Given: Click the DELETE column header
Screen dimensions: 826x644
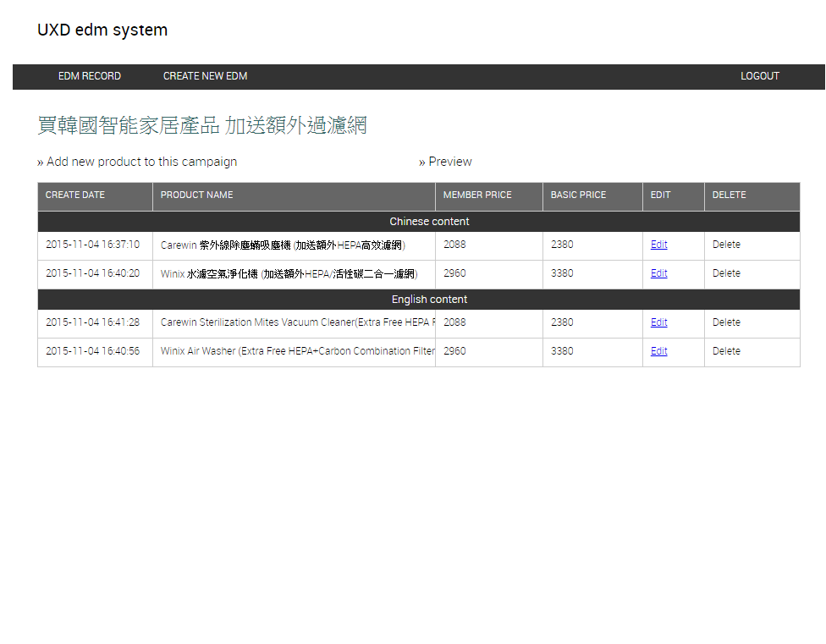Looking at the screenshot, I should pyautogui.click(x=752, y=197).
